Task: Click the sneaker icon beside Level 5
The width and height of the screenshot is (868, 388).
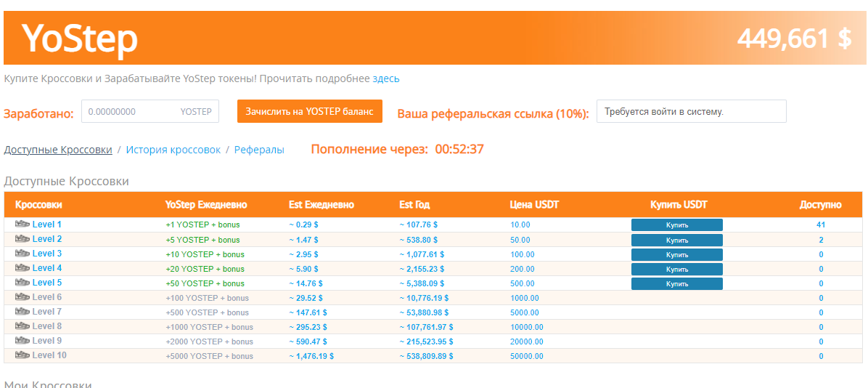Action: pyautogui.click(x=22, y=283)
